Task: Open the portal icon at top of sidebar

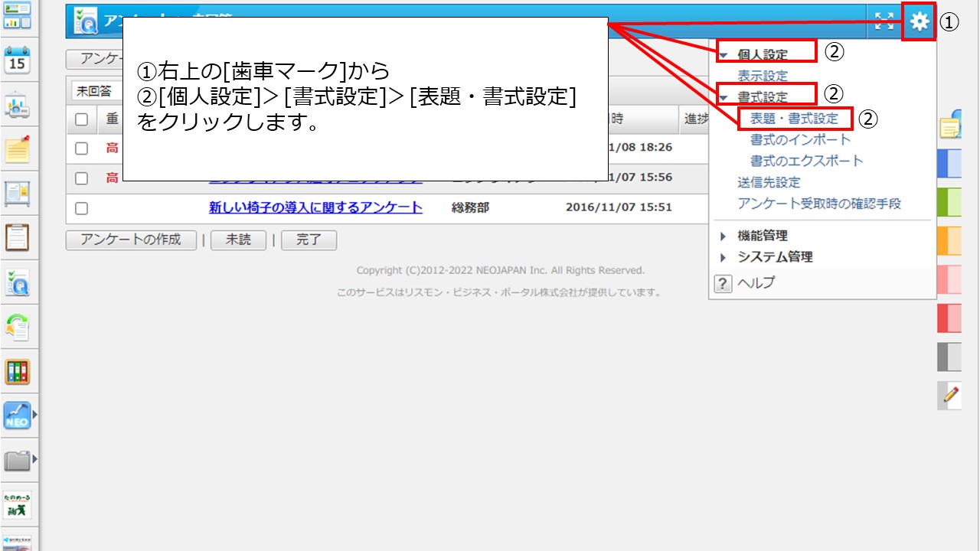Action: tap(18, 14)
